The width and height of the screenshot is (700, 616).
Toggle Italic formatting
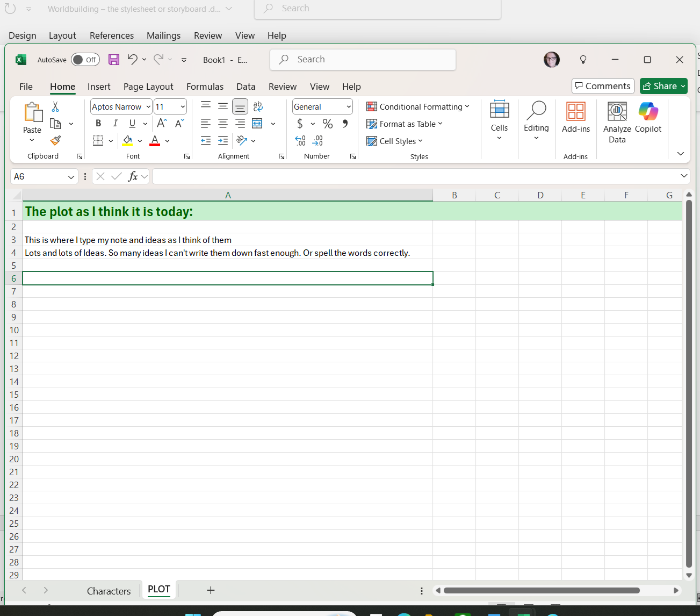click(115, 124)
